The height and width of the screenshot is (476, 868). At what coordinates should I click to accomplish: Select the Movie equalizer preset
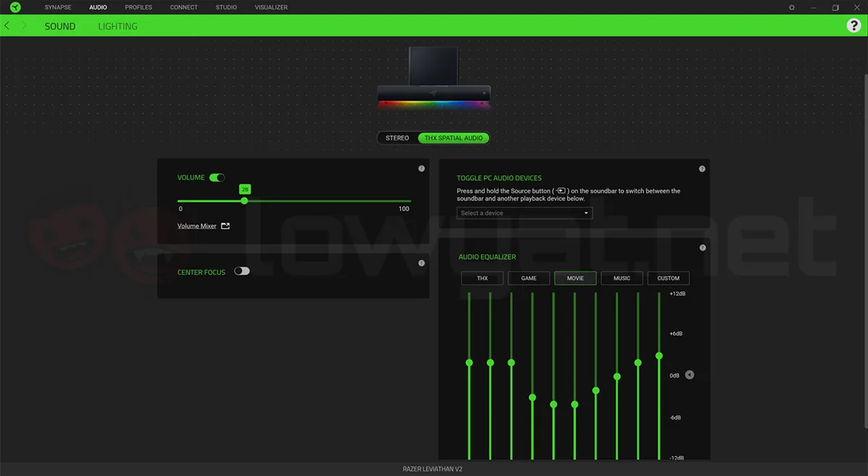[575, 278]
